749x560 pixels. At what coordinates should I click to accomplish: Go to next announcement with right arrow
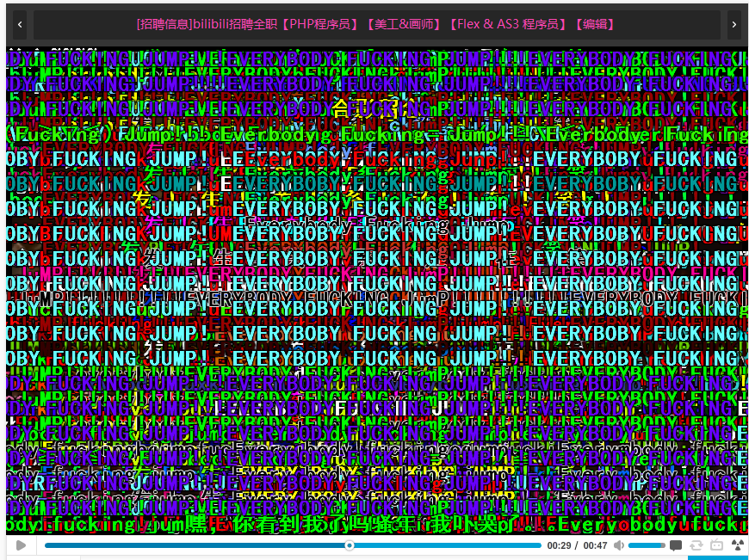[x=734, y=24]
